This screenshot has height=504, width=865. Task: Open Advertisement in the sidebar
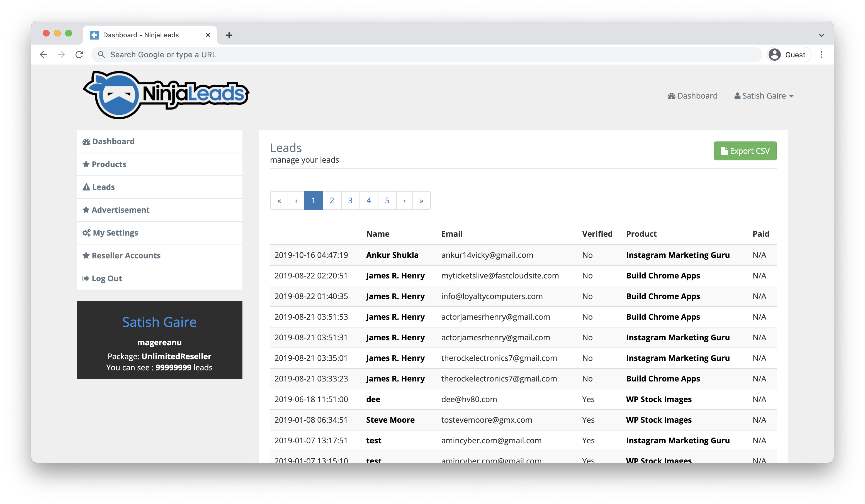[x=160, y=210]
